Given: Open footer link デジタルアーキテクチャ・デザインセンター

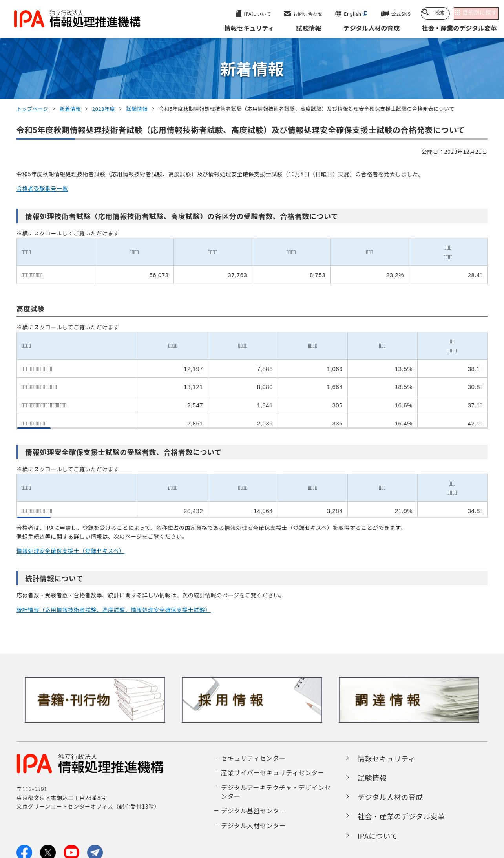Looking at the screenshot, I should click(x=276, y=792).
